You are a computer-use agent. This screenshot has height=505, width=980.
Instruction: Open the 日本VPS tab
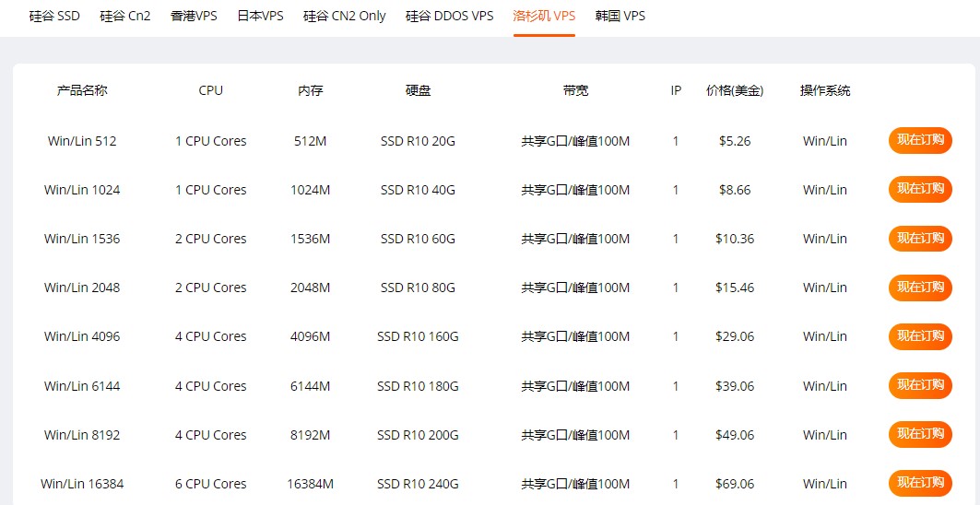[260, 17]
